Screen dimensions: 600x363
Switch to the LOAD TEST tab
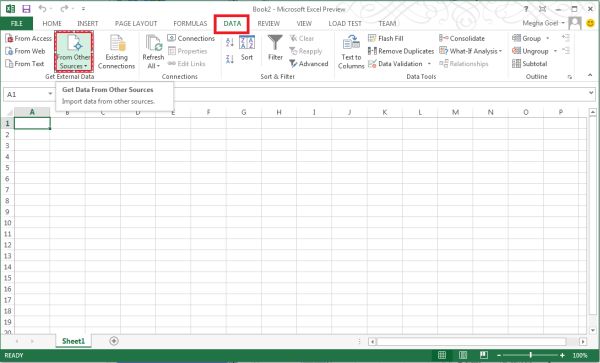[x=345, y=23]
